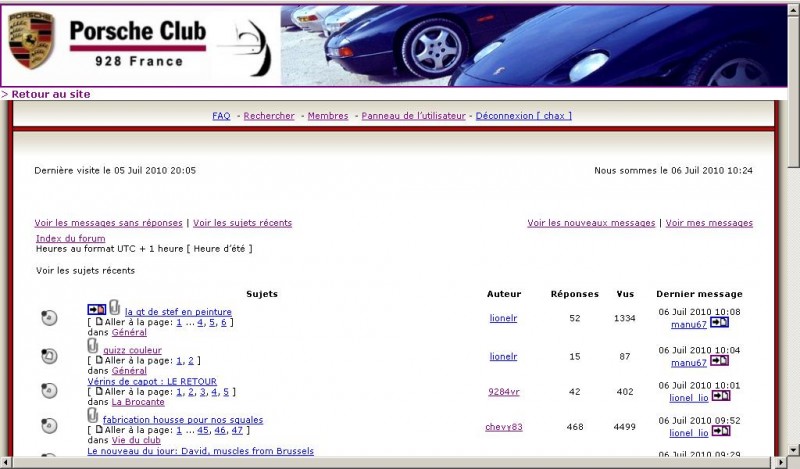
Task: Open 'Voir mes messages' link
Action: 709,223
